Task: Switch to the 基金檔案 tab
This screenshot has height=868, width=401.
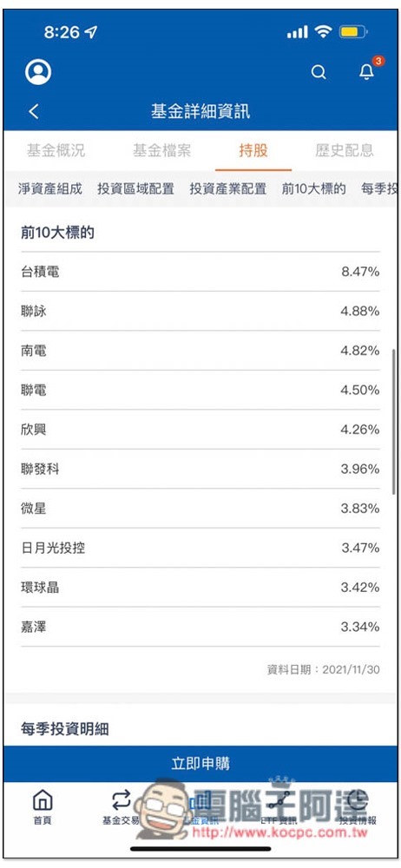Action: tap(161, 150)
